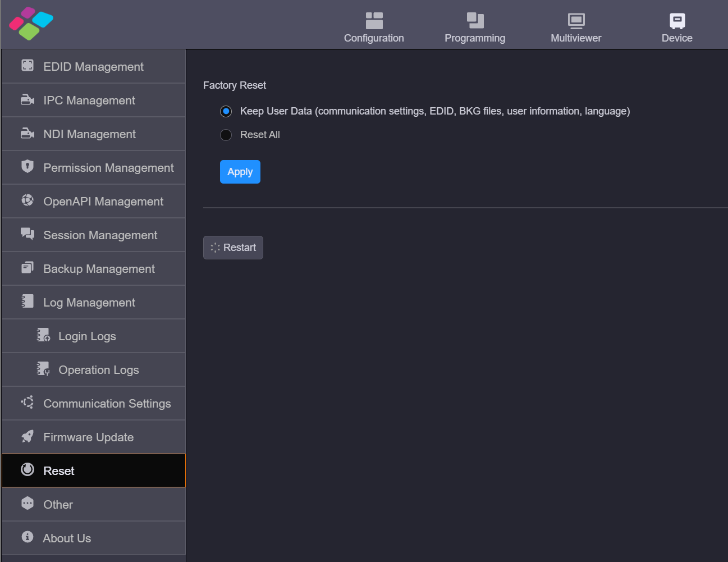Click the colorful app logo
The image size is (728, 562).
pos(31,24)
